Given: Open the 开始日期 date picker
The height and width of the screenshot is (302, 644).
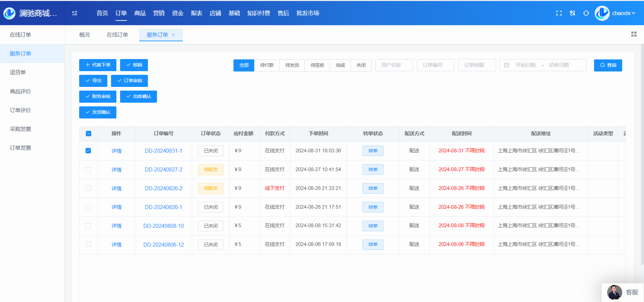Looking at the screenshot, I should tap(525, 65).
